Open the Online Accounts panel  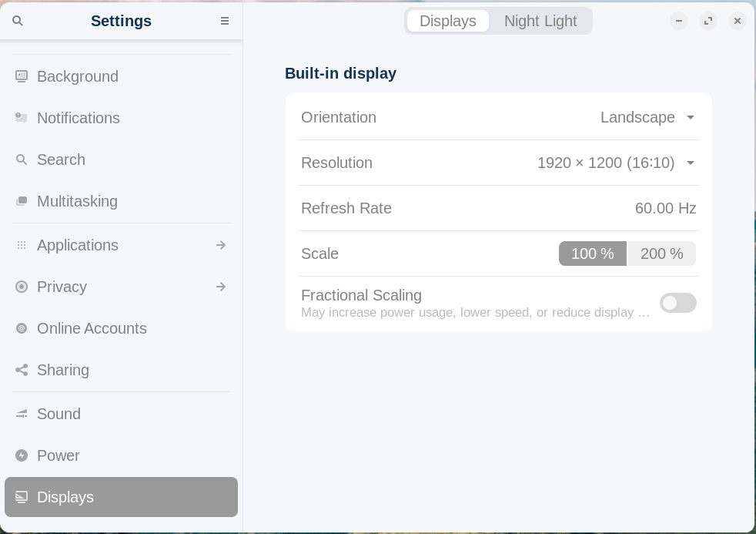(121, 328)
